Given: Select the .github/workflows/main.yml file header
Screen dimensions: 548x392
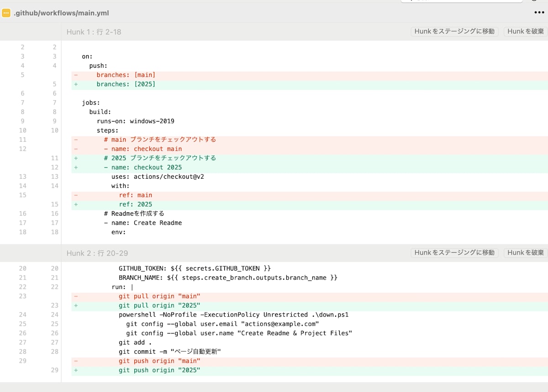Looking at the screenshot, I should (x=61, y=13).
